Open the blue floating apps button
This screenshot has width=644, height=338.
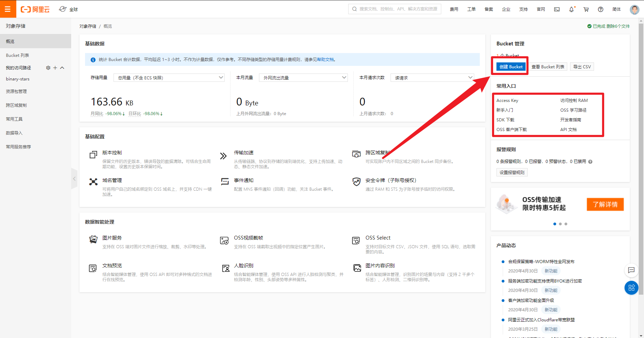(x=632, y=288)
